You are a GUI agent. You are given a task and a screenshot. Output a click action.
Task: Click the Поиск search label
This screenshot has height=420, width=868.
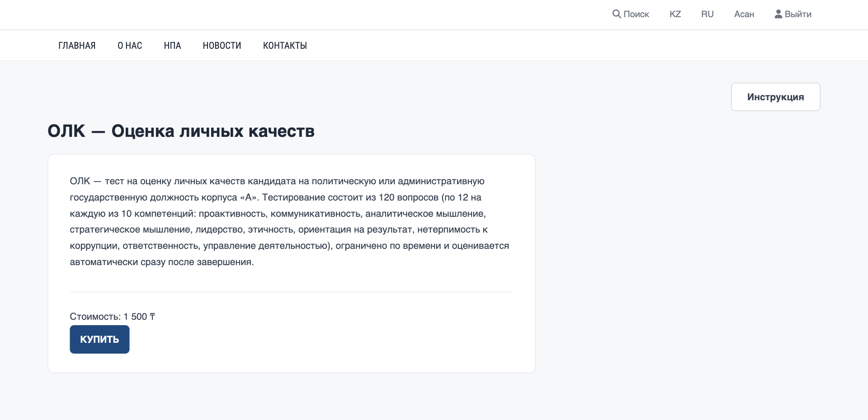[636, 14]
